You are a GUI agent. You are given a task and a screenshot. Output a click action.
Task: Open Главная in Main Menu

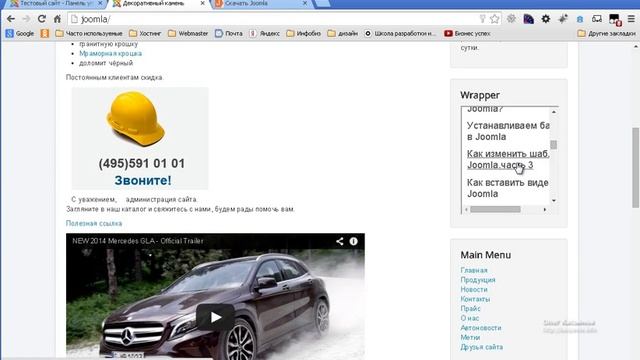[x=474, y=270]
